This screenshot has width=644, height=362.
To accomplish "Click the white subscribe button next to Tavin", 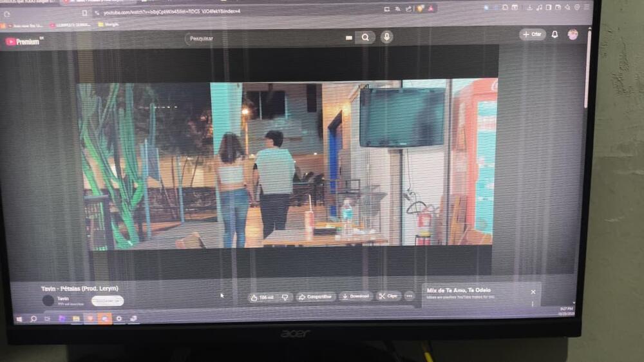I will pyautogui.click(x=107, y=301).
